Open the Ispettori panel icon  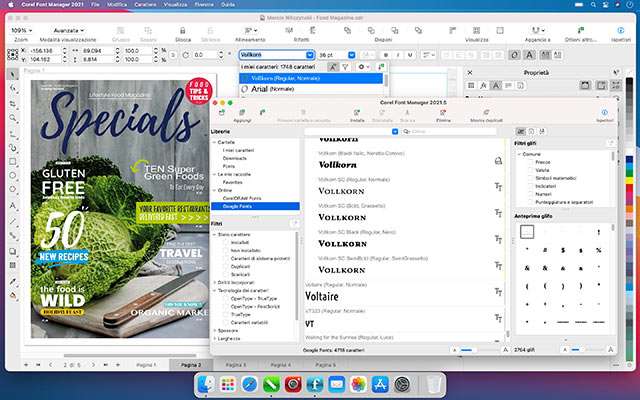[604, 115]
